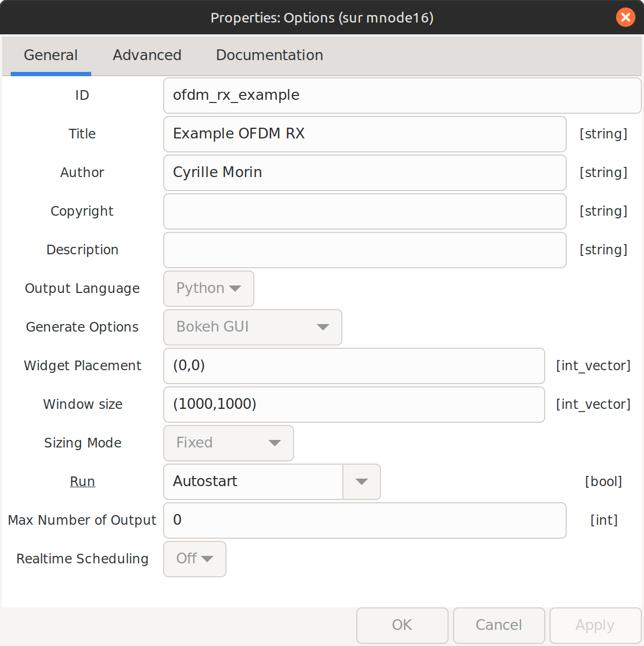Click the ID field with ofdm_rx_example
Screen dimensions: 644x646
click(x=401, y=96)
